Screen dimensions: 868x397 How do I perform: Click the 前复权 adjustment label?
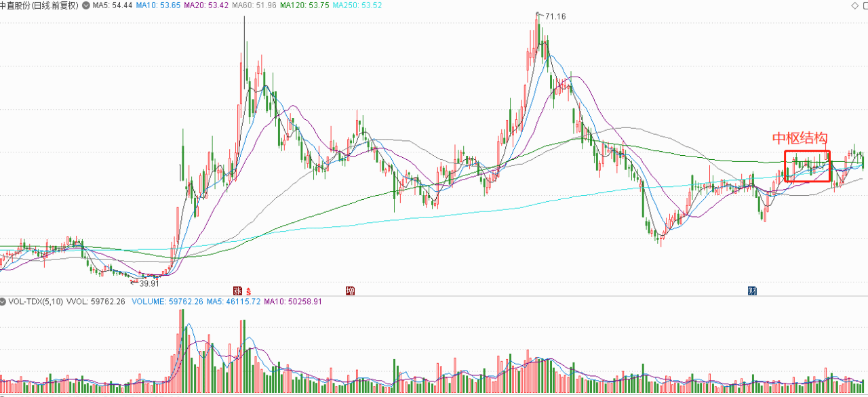pyautogui.click(x=63, y=5)
